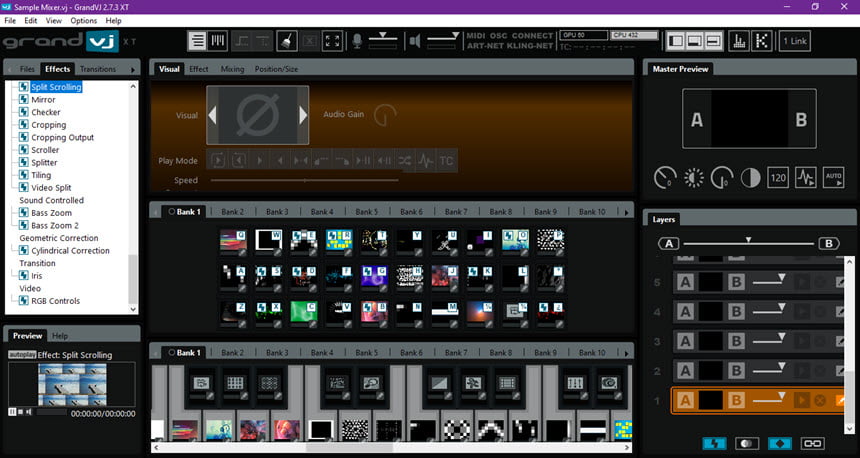Select the bottom-bar layout icon in toolbar
This screenshot has height=458, width=860.
[x=695, y=41]
